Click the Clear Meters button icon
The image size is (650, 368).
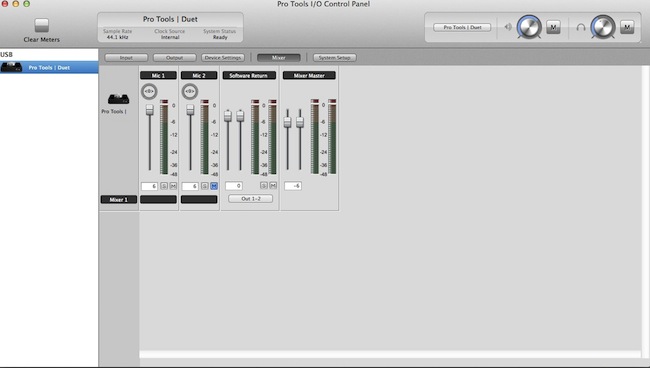click(x=41, y=25)
